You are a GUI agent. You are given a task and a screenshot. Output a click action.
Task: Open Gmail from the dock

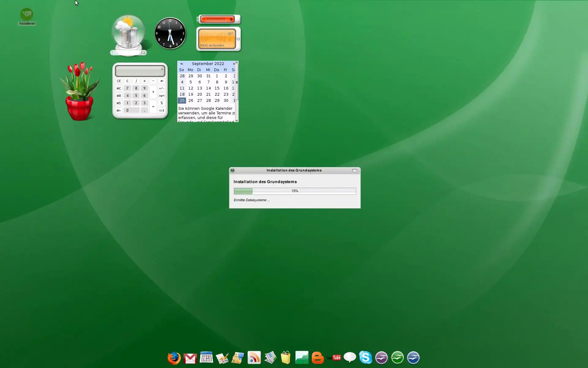190,358
